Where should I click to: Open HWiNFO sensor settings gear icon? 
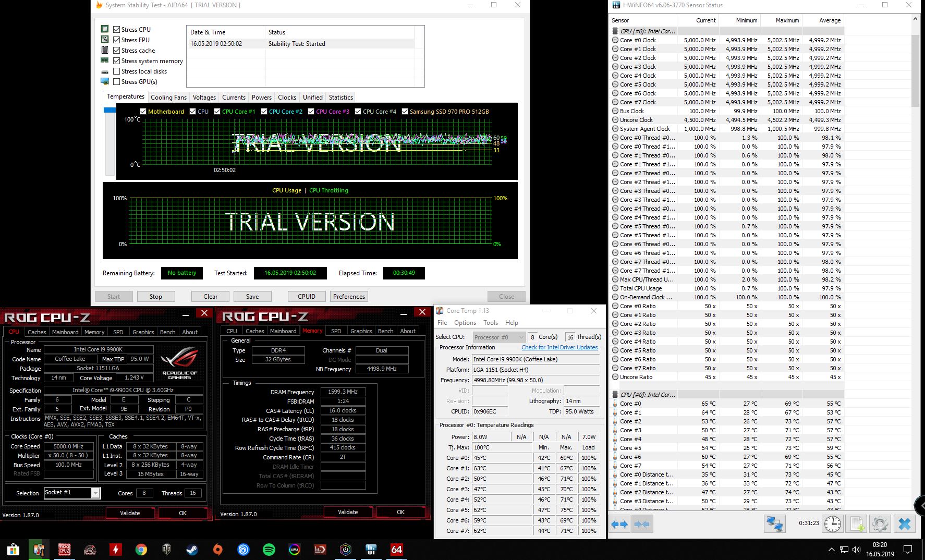880,524
